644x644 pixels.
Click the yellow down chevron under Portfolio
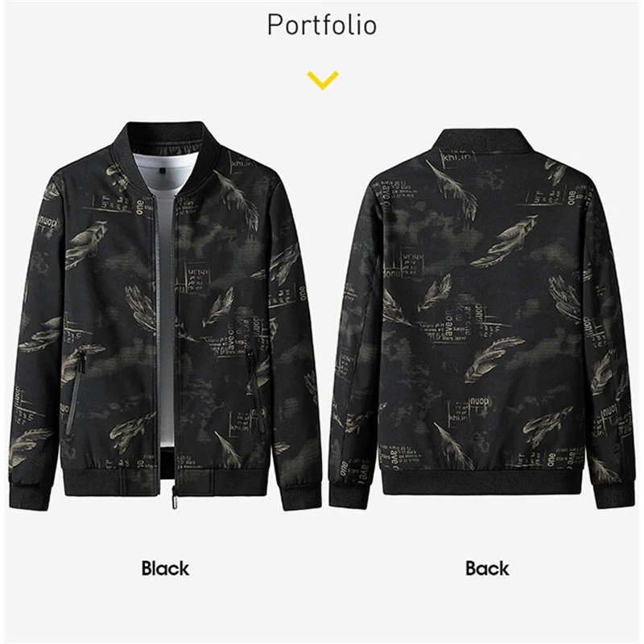coord(323,80)
